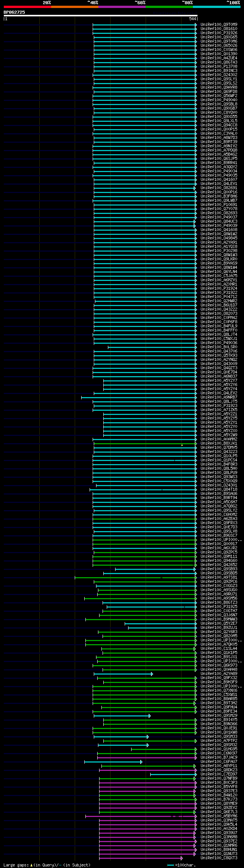Open hit UniRef100_P31926
Screen dimensions: 244x868
tap(219, 33)
